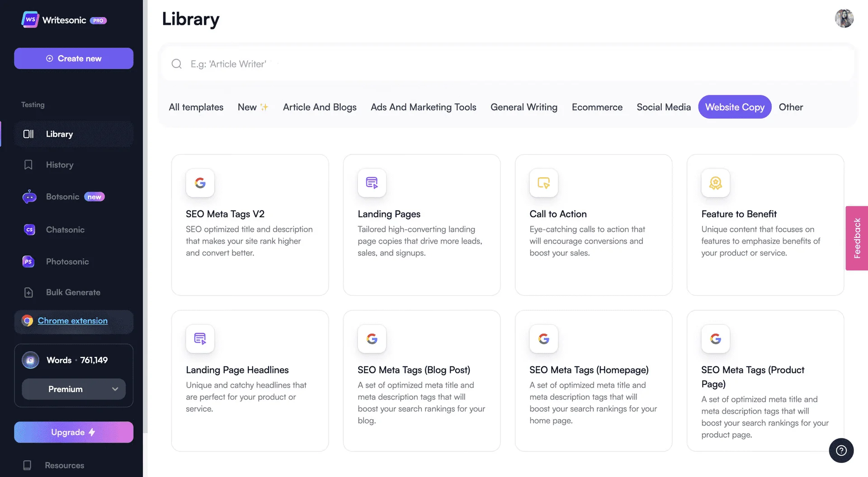
Task: Open the Landing Pages template card
Action: 421,225
